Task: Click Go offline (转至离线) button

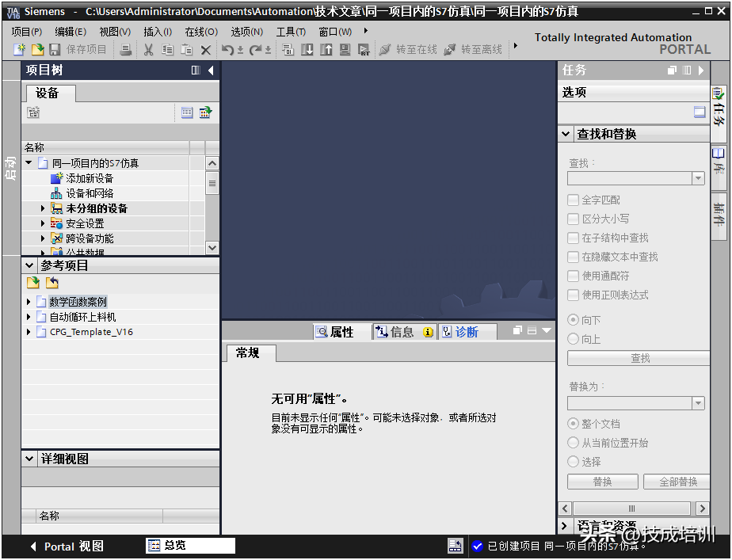Action: [x=473, y=49]
